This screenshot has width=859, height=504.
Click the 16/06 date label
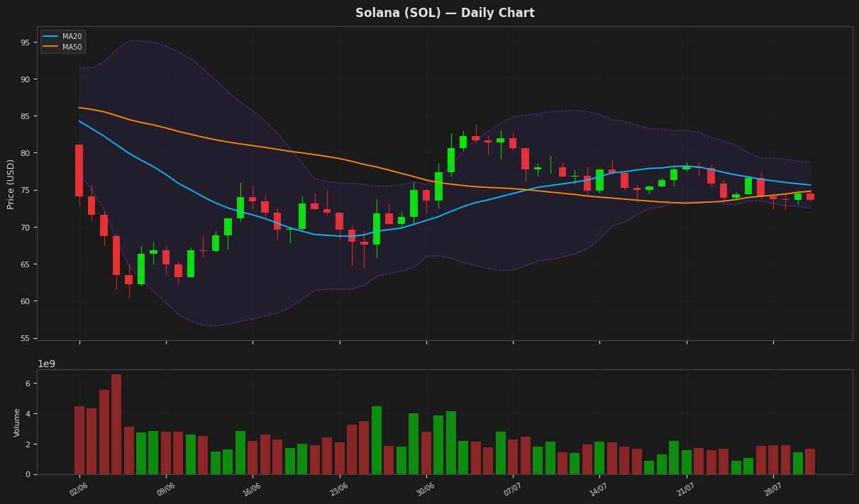tap(252, 489)
